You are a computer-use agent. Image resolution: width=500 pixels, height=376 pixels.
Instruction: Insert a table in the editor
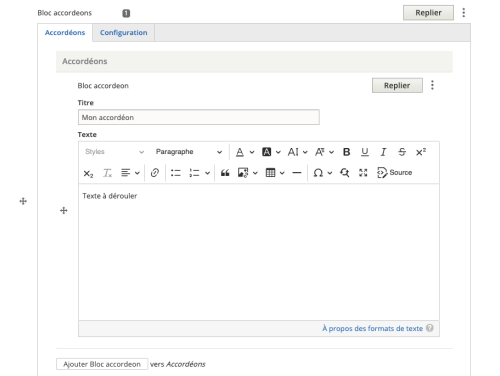tap(270, 173)
